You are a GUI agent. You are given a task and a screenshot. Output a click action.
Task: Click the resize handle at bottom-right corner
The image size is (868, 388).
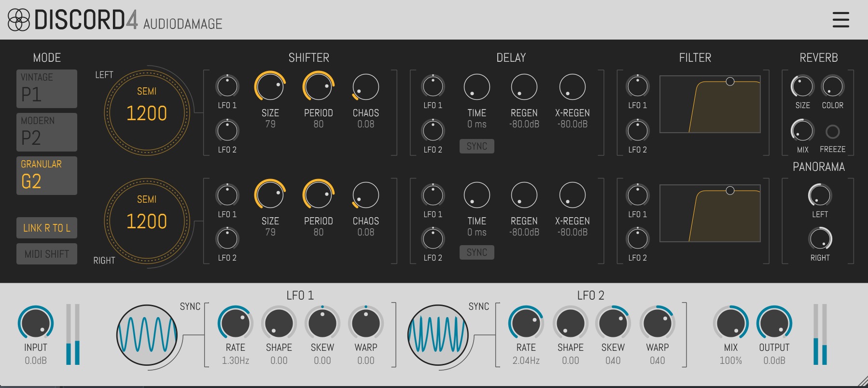(862, 382)
